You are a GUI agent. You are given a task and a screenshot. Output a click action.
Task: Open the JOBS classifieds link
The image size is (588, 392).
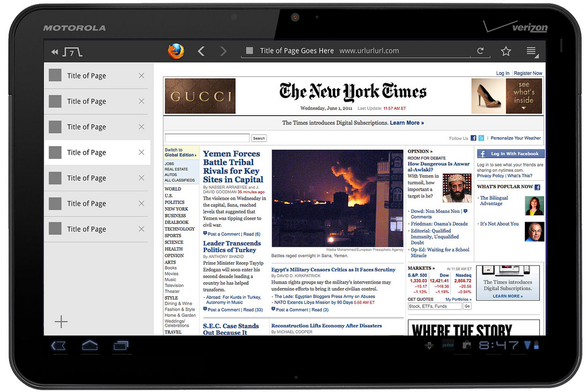point(169,164)
